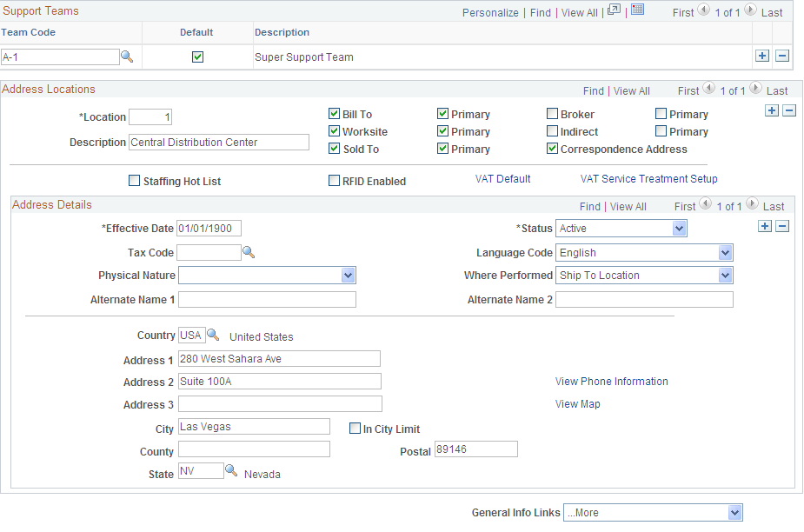Enable Primary checkbox next to Indirect

coord(661,130)
